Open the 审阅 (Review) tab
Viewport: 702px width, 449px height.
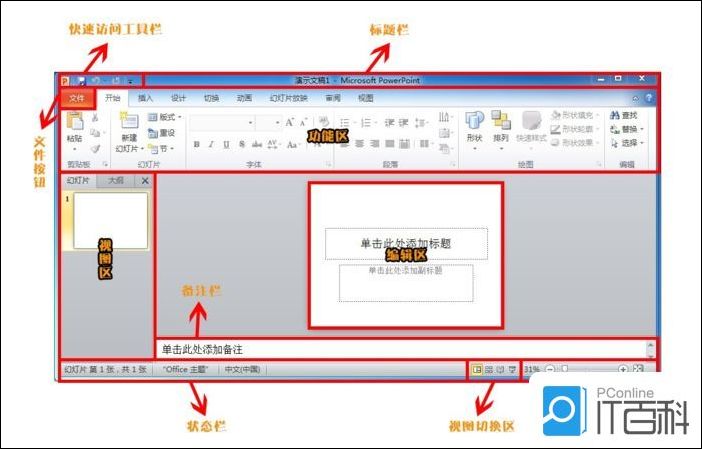coord(333,98)
